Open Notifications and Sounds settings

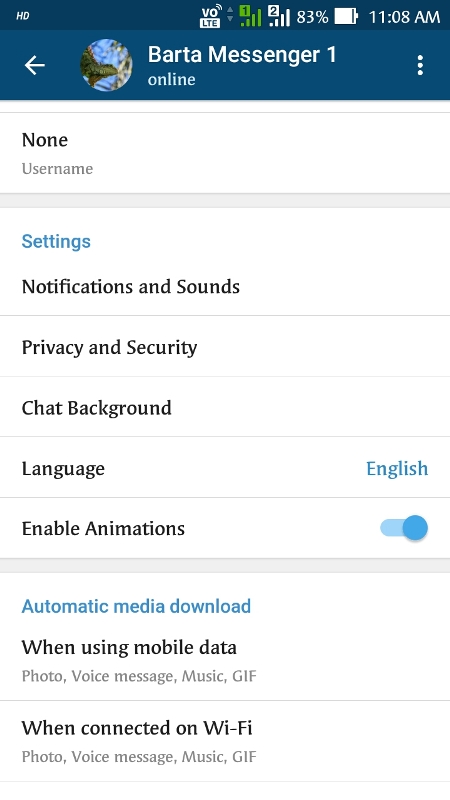[x=225, y=287]
